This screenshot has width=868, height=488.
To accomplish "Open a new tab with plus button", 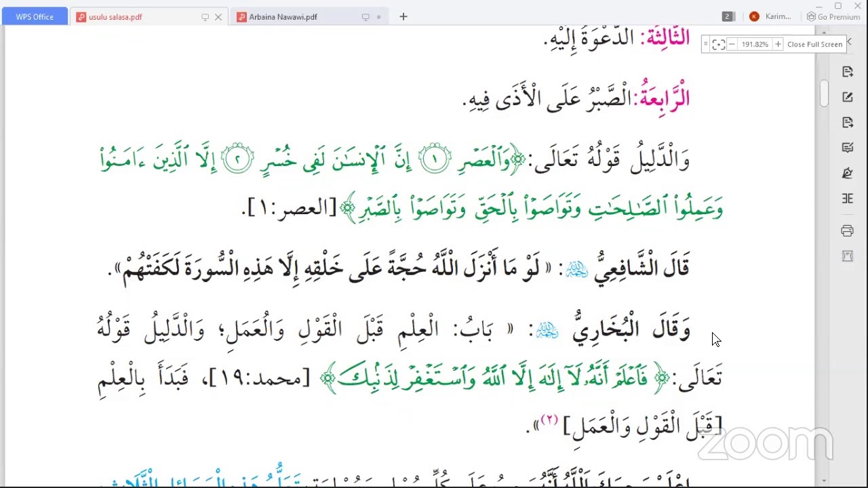I will tap(403, 16).
